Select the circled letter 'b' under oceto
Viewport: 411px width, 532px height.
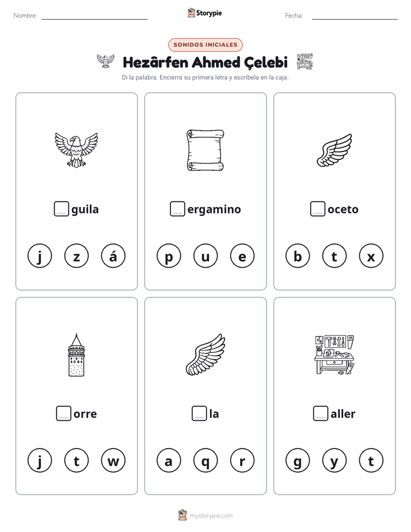pos(298,256)
